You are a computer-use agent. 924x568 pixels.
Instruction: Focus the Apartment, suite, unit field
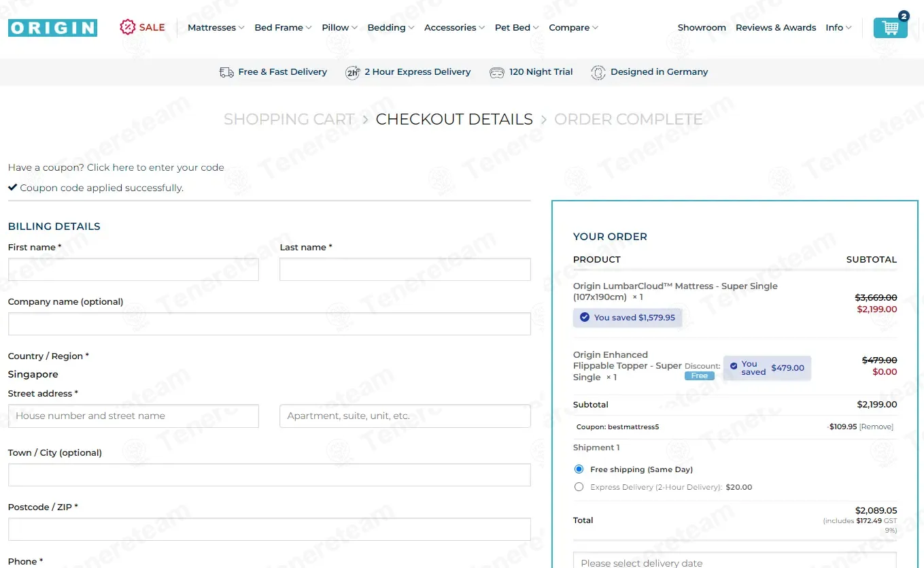pyautogui.click(x=405, y=416)
